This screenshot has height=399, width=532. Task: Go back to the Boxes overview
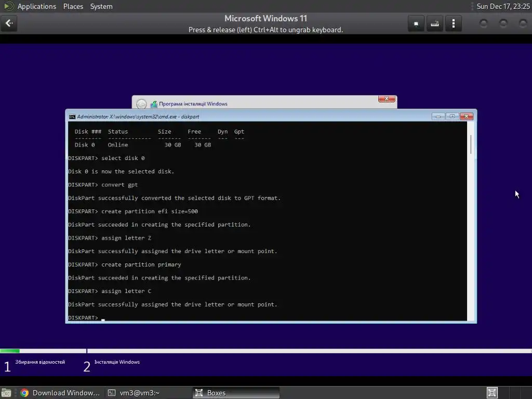[x=9, y=23]
